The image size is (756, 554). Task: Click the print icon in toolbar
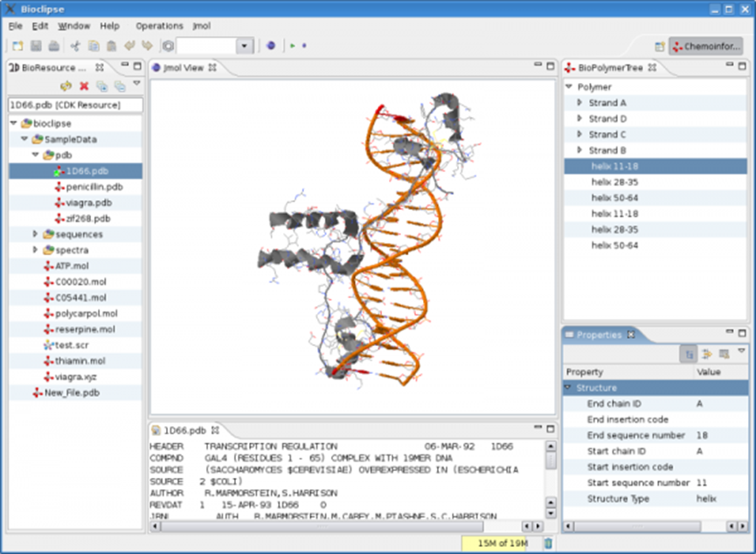tap(54, 45)
